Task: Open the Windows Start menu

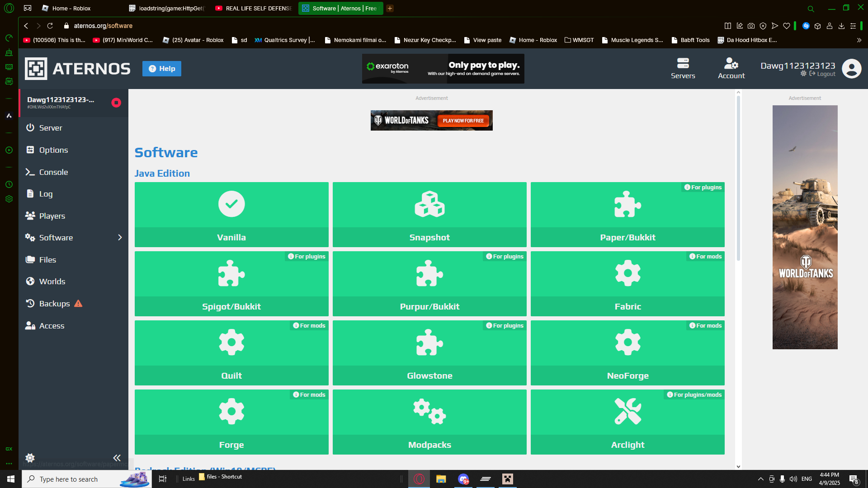Action: [x=11, y=479]
